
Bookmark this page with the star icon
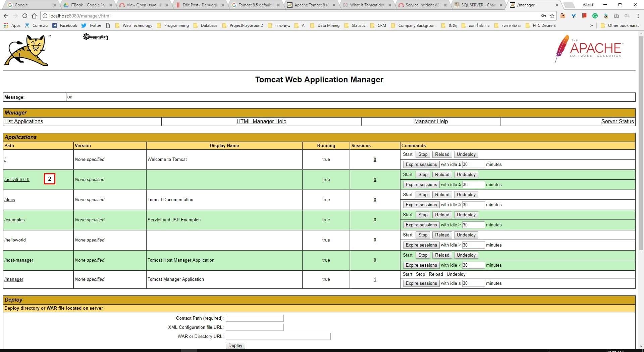pyautogui.click(x=552, y=16)
